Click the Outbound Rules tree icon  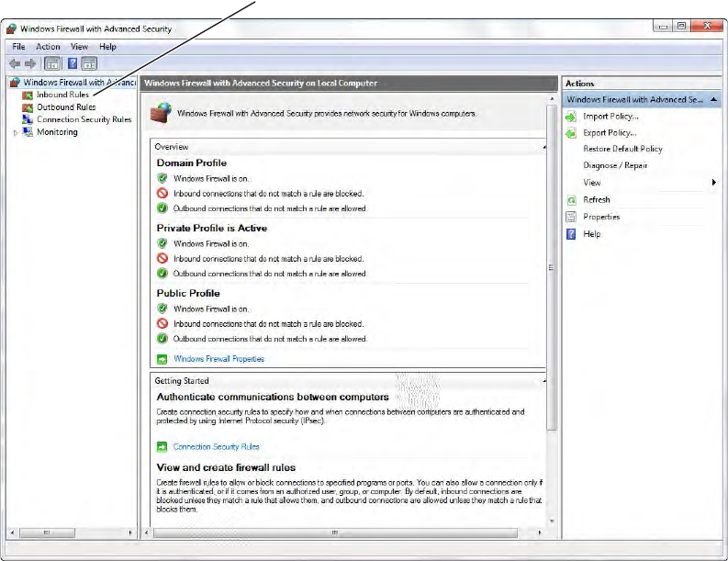(x=28, y=107)
